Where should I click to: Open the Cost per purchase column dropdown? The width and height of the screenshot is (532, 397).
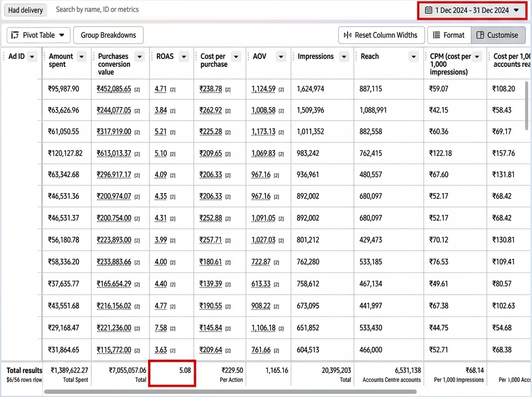[x=236, y=57]
